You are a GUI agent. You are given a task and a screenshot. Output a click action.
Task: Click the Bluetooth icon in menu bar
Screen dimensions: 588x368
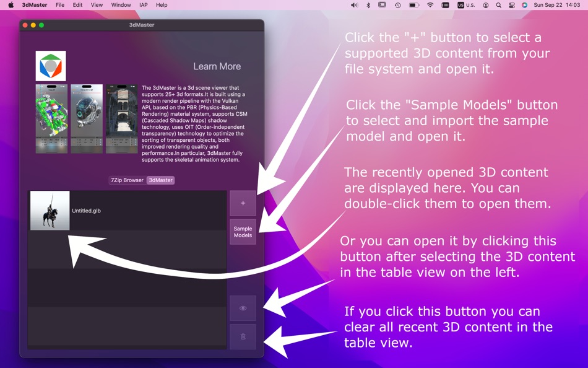(x=368, y=5)
